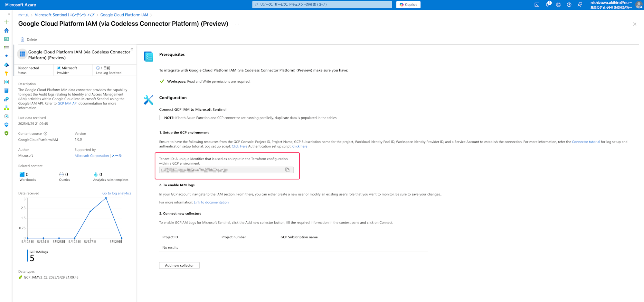Screen dimensions: 644x302
Task: Open the cube-in-brackets icon in sidebar
Action: click(x=6, y=82)
